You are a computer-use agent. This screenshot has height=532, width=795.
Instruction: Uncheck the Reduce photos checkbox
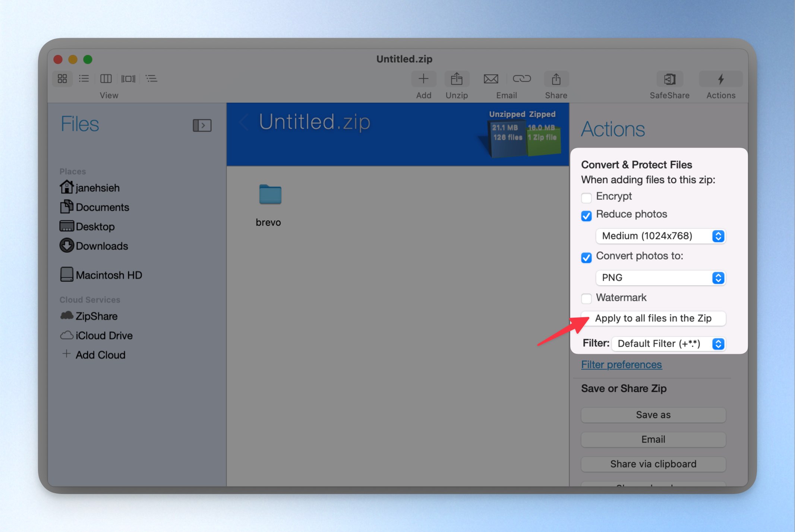click(586, 215)
